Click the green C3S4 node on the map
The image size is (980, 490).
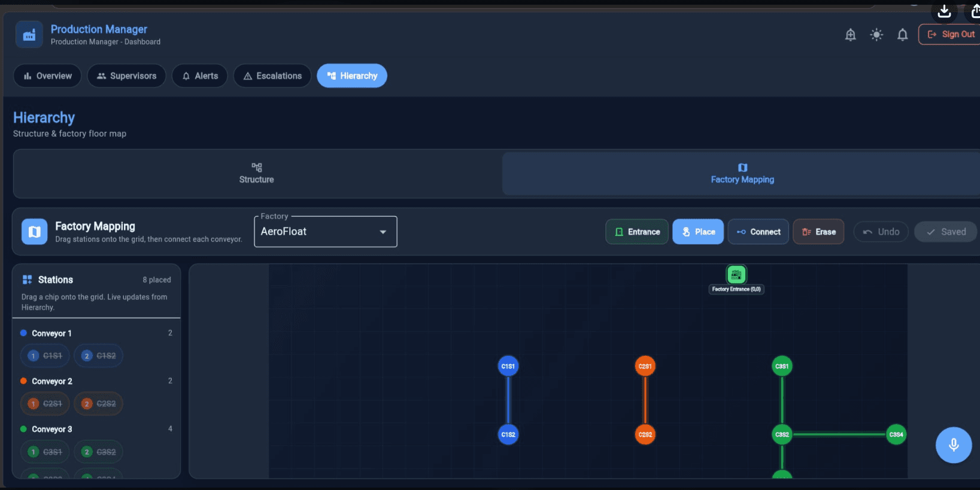click(x=896, y=434)
